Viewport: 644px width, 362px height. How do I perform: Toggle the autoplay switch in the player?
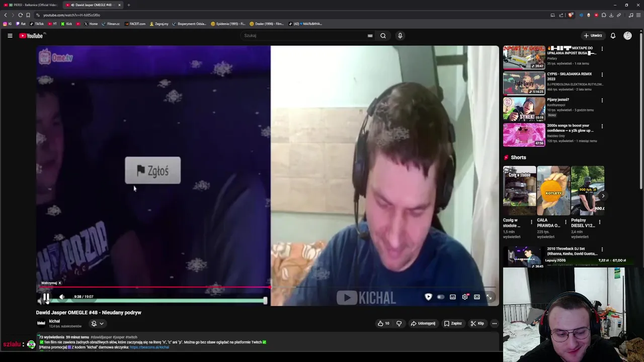pos(441,297)
